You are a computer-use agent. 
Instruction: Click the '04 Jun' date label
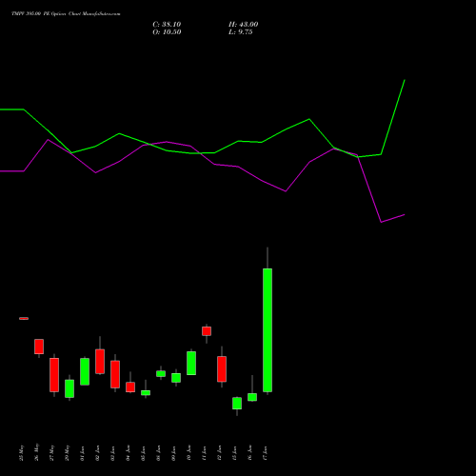tap(129, 453)
